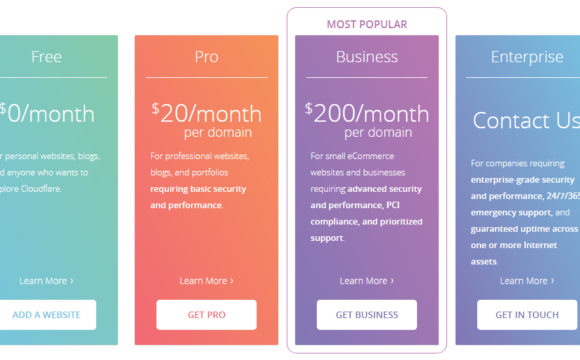Screen dimensions: 580x360
Task: Click the $20/month price text
Action: (206, 113)
